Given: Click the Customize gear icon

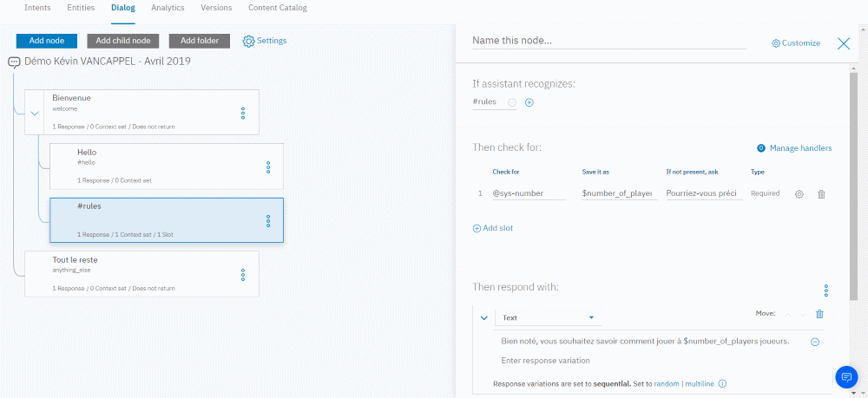Looking at the screenshot, I should click(x=776, y=43).
